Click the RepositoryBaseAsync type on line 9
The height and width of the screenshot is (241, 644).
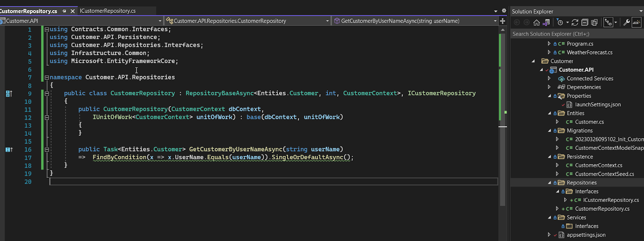tap(220, 93)
